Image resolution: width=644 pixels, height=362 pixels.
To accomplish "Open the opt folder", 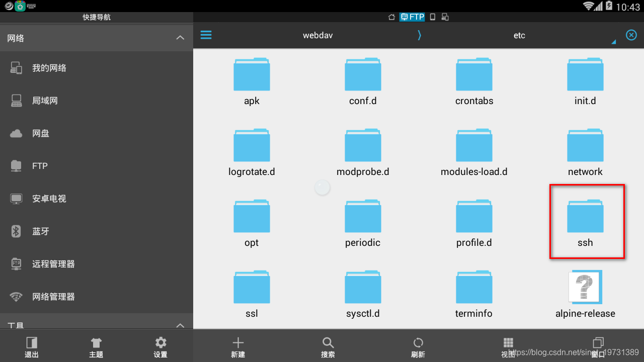I will coord(252,223).
